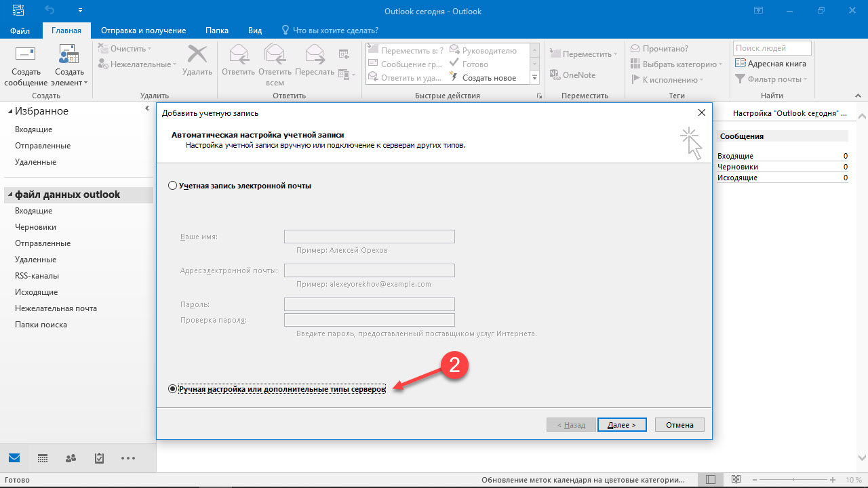Close the Add account dialog
Viewport: 868px width, 488px height.
pos(701,113)
